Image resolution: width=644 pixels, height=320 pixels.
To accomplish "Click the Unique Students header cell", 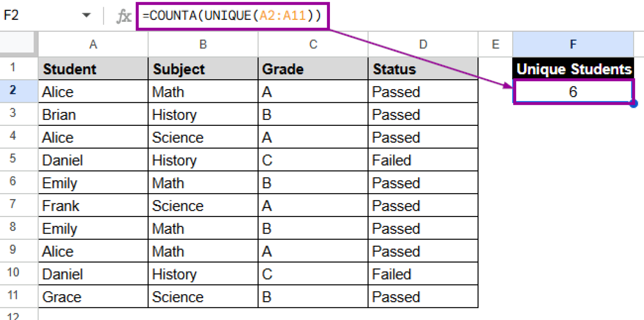I will 573,69.
